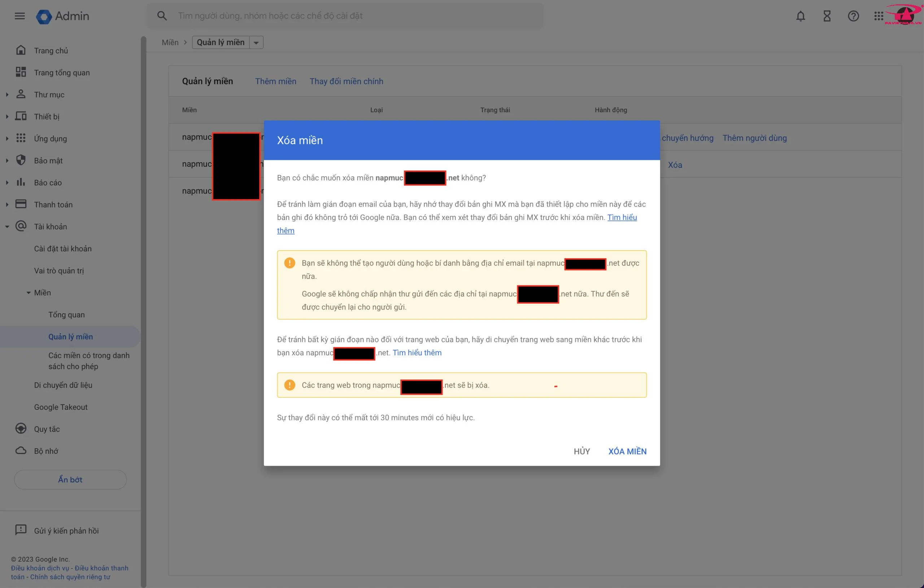
Task: Click the Trạng thái column header
Action: click(x=495, y=110)
